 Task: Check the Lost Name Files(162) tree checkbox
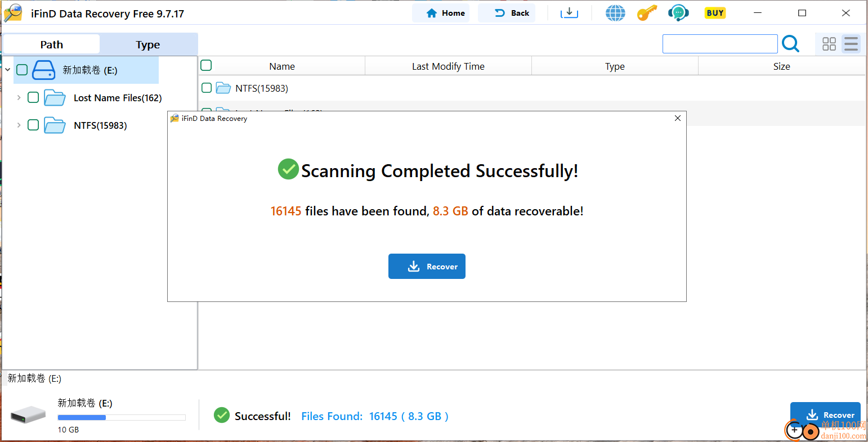(x=33, y=97)
